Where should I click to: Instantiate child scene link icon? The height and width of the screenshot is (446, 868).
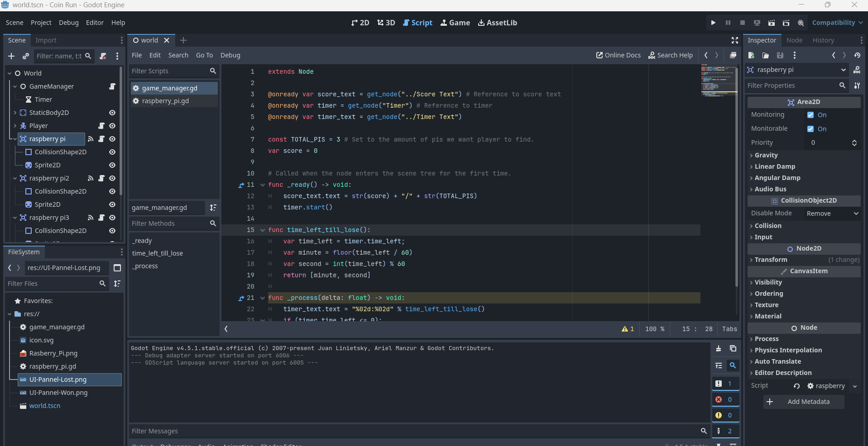26,56
